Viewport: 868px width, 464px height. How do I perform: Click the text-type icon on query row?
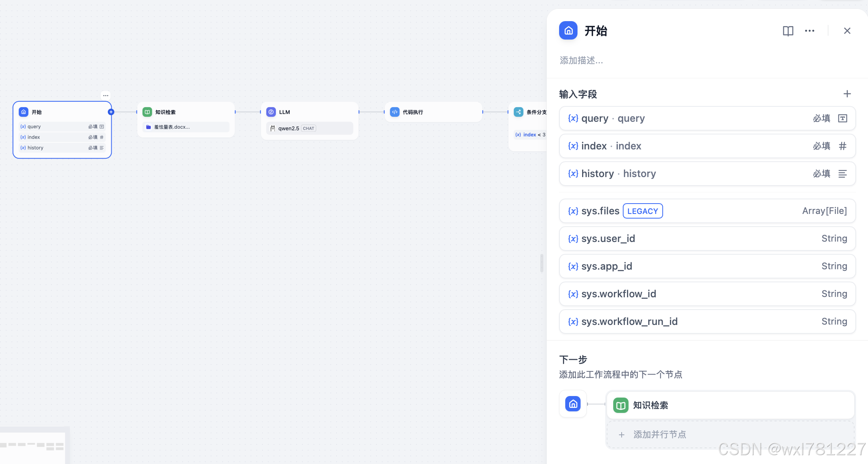843,118
